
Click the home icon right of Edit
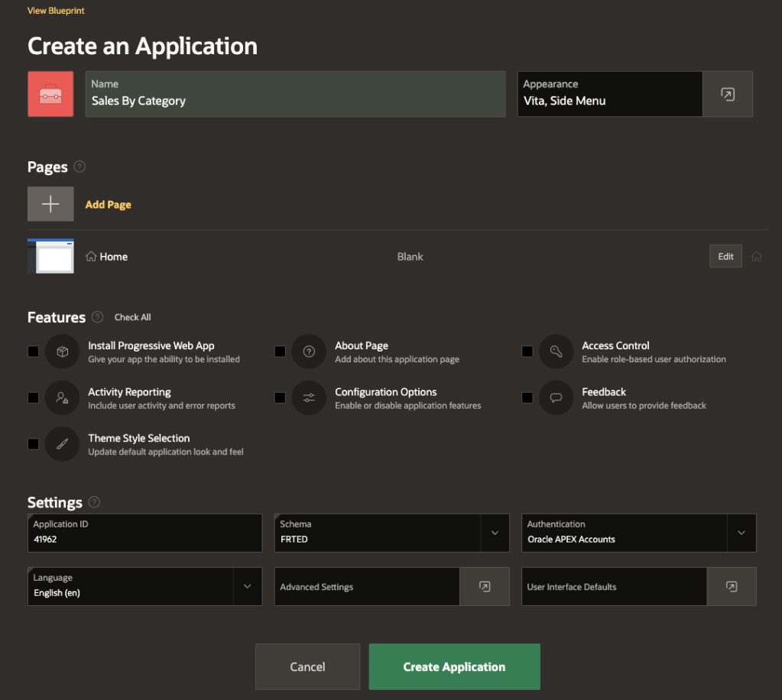coord(757,257)
